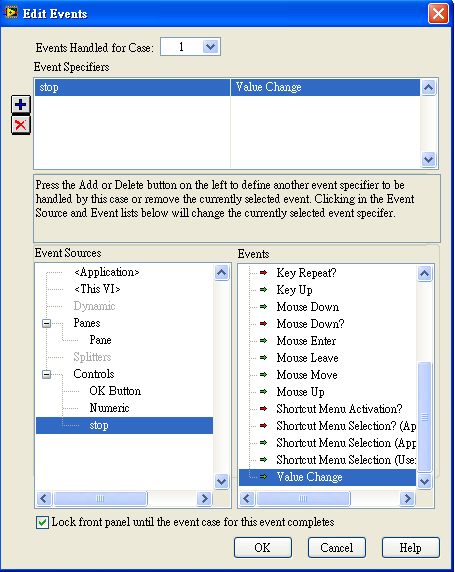
Task: Choose Mouse Move event
Action: point(307,375)
